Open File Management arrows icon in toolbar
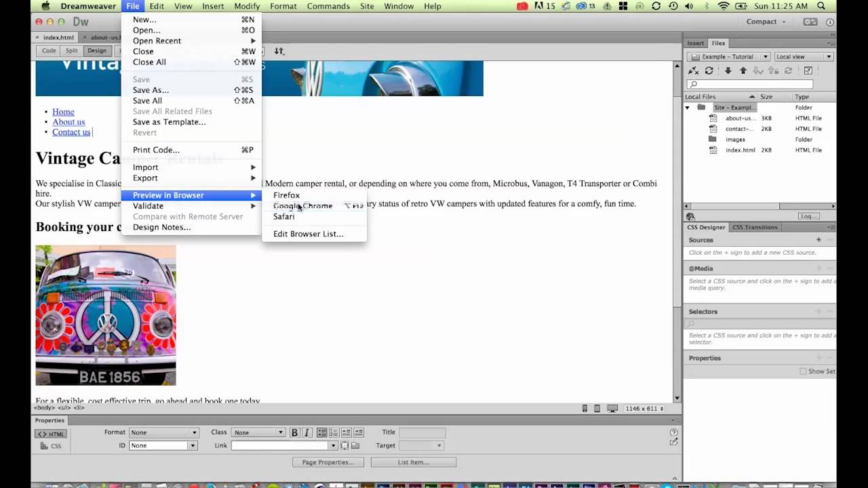This screenshot has width=868, height=488. tap(279, 51)
